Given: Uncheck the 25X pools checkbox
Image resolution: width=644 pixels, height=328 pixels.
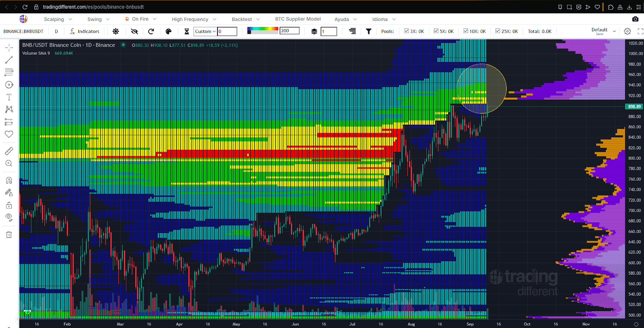Looking at the screenshot, I should (x=498, y=31).
